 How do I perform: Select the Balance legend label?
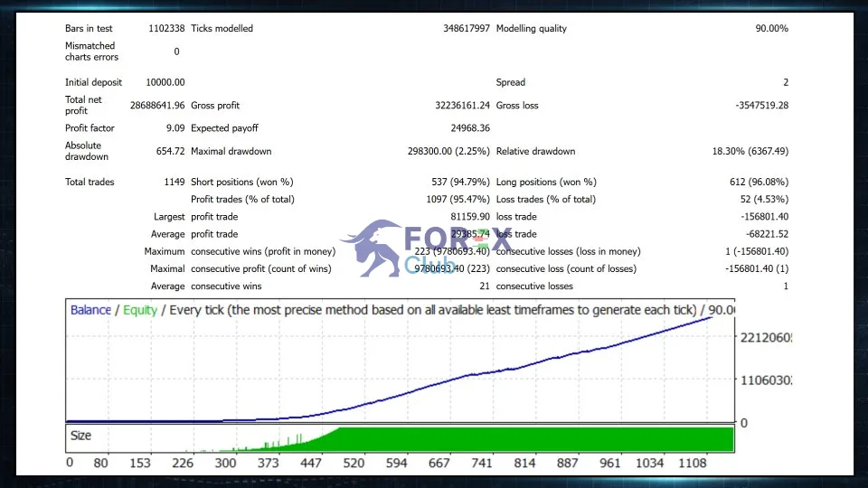(x=90, y=310)
